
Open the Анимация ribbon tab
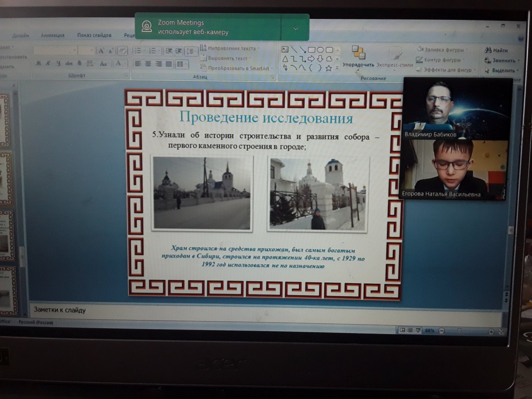pyautogui.click(x=52, y=35)
